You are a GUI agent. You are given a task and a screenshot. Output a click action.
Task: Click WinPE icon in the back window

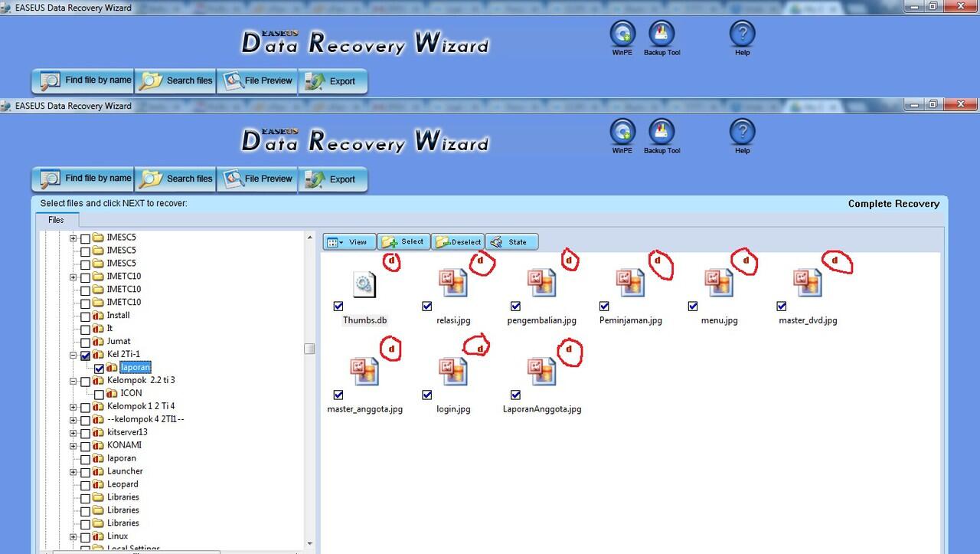(622, 39)
